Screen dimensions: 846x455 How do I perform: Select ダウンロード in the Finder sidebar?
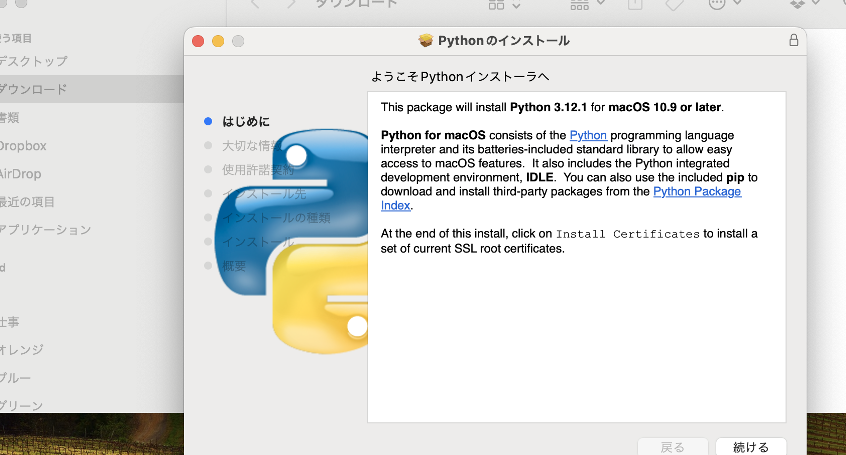[34, 89]
